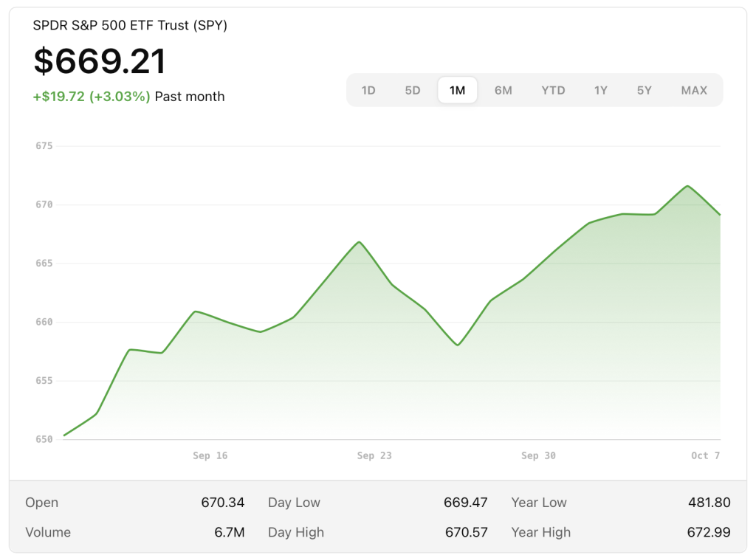Select the YTD range option
This screenshot has height=558, width=756.
pyautogui.click(x=553, y=91)
